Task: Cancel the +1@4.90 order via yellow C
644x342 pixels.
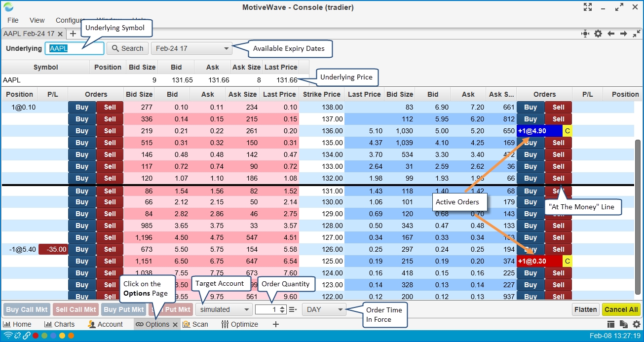Action: (x=568, y=131)
